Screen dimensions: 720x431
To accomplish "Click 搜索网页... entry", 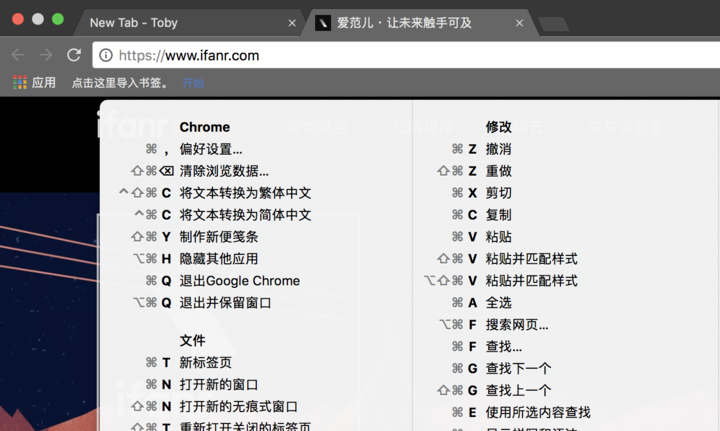I will 517,325.
